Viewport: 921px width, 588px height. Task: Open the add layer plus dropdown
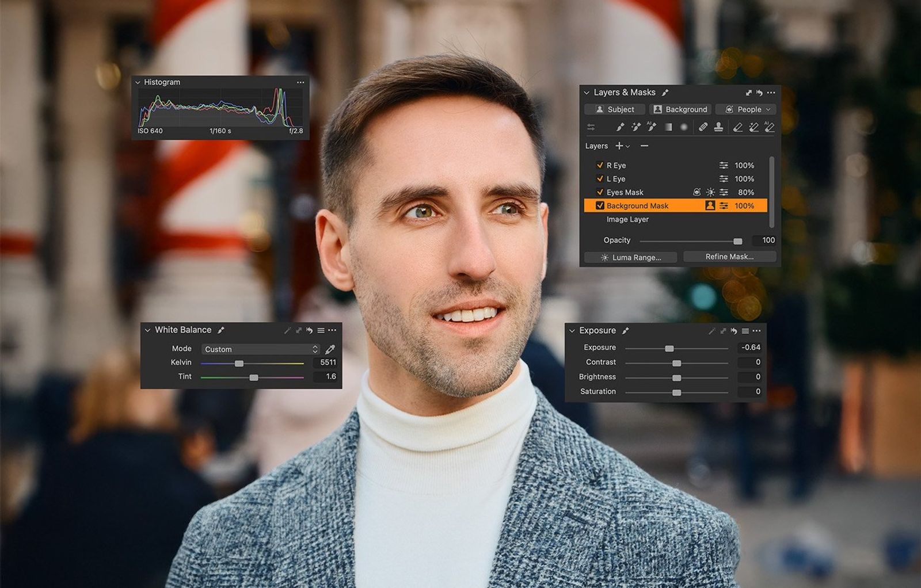622,146
